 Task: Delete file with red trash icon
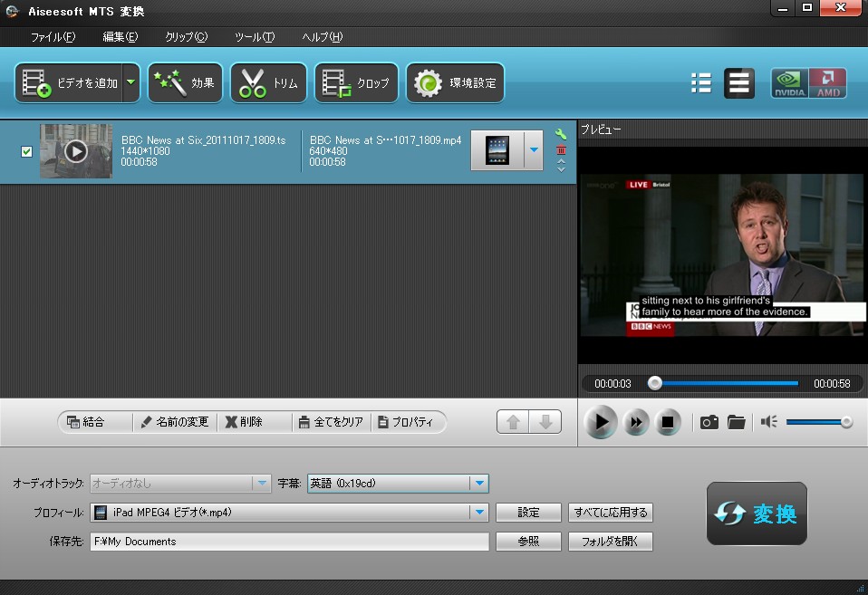tap(561, 149)
